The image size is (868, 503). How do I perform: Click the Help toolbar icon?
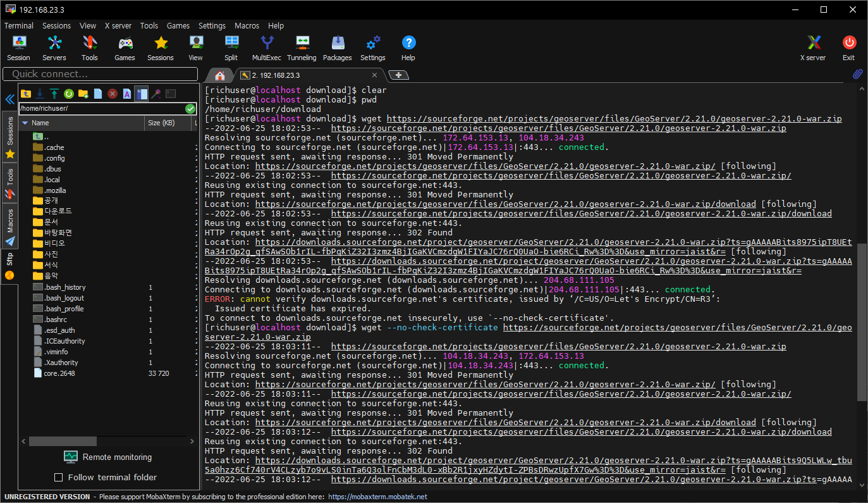pos(408,48)
